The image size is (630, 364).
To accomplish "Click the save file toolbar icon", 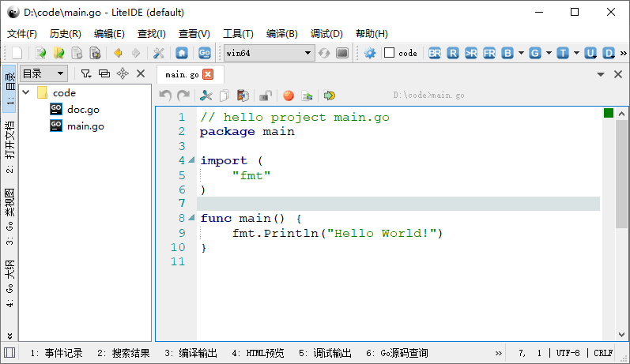I will click(x=77, y=53).
